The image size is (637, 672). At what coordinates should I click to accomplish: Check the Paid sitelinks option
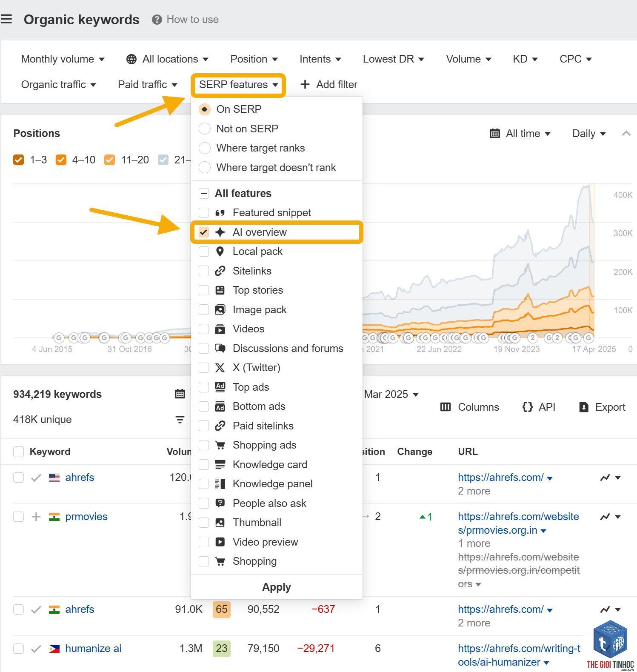coord(204,426)
